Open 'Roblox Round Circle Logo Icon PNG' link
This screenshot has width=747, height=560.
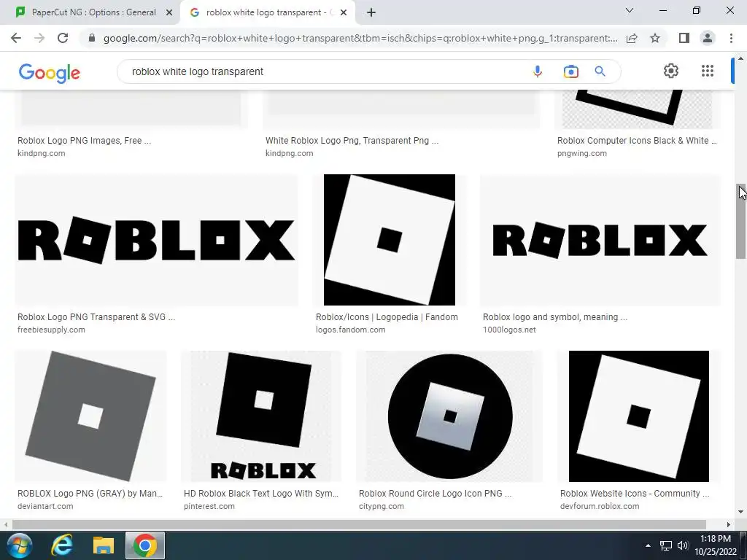[x=436, y=494]
